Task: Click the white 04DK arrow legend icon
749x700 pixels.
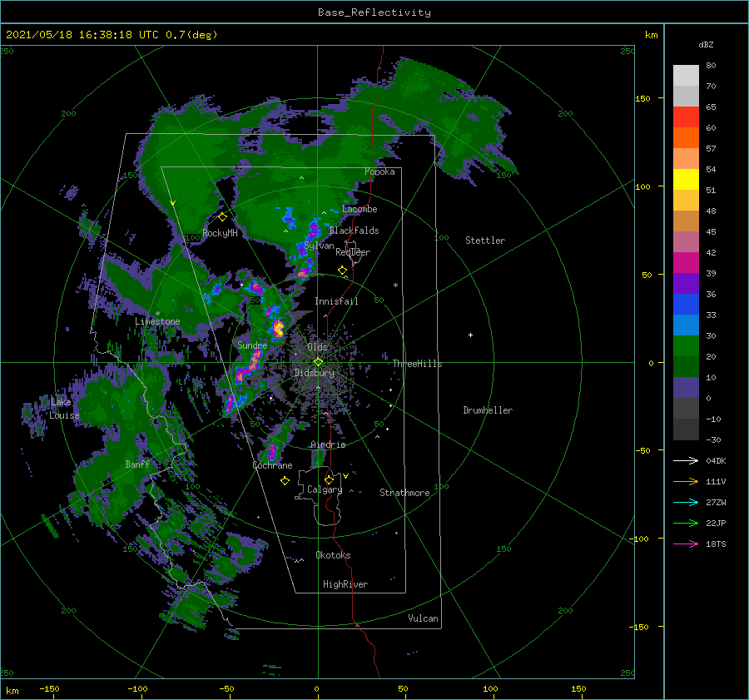Action: tap(686, 460)
